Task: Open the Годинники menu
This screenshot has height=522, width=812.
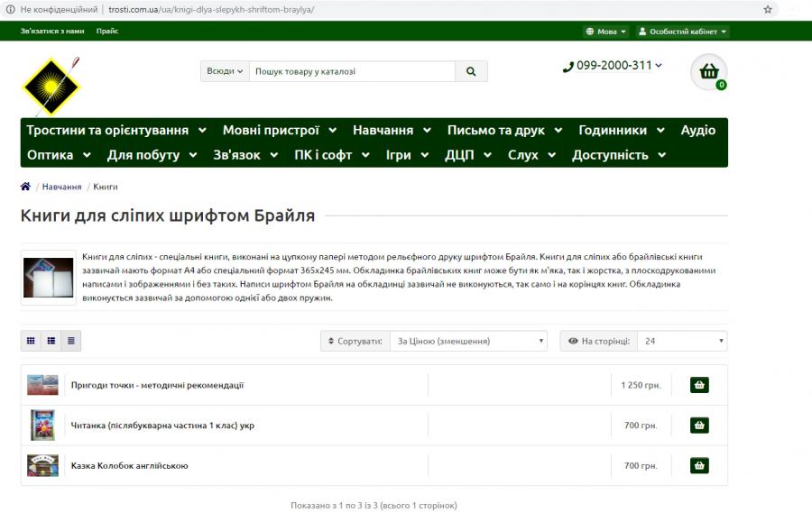Action: tap(621, 130)
